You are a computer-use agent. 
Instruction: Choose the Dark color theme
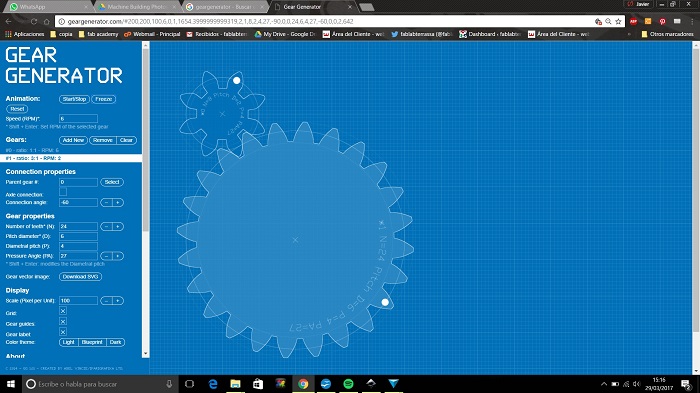115,342
